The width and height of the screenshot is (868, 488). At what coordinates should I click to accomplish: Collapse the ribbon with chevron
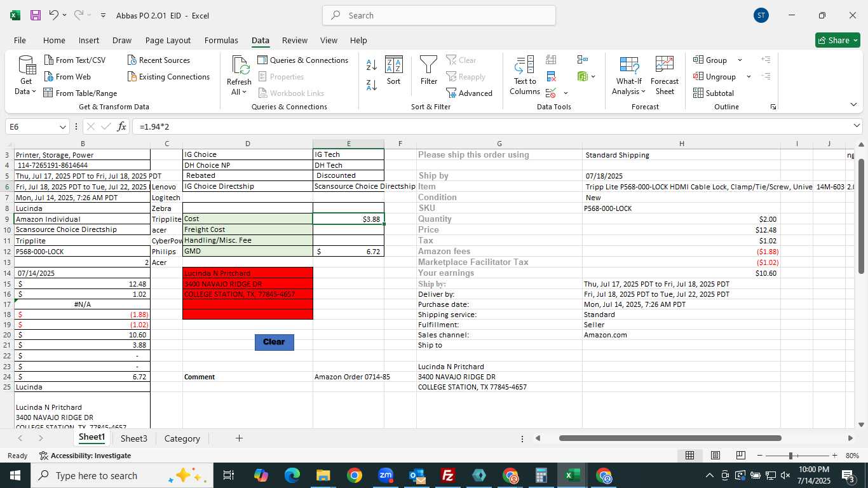coord(853,105)
